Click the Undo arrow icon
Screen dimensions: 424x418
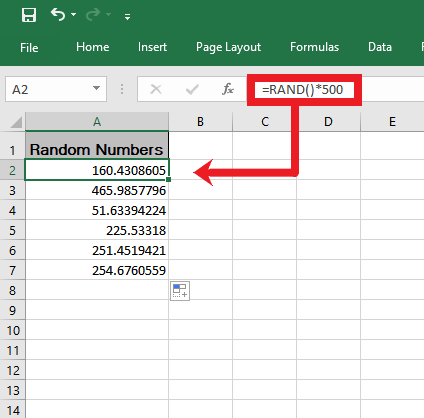click(58, 14)
